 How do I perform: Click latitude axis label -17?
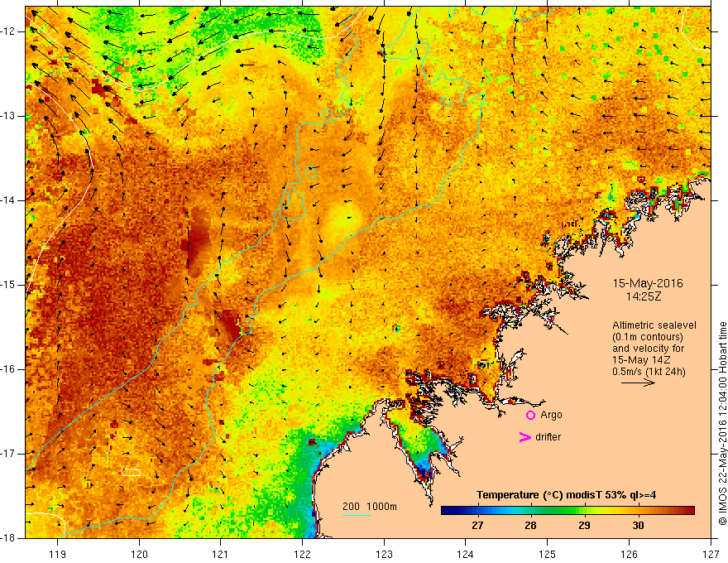tap(8, 454)
